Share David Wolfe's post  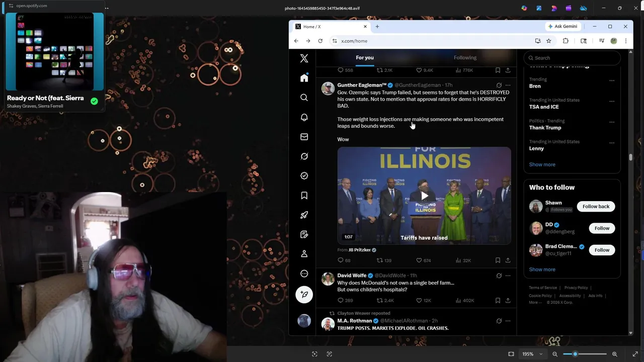508,300
